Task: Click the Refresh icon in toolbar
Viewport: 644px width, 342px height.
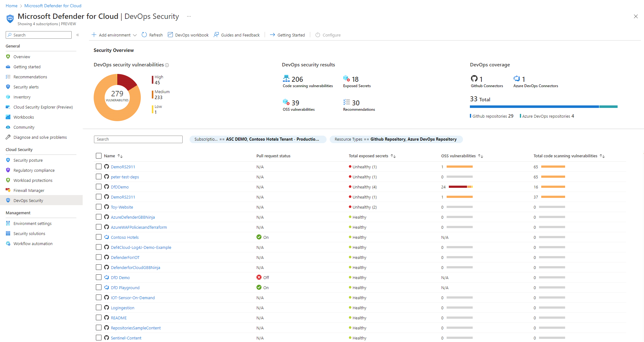Action: click(x=144, y=35)
